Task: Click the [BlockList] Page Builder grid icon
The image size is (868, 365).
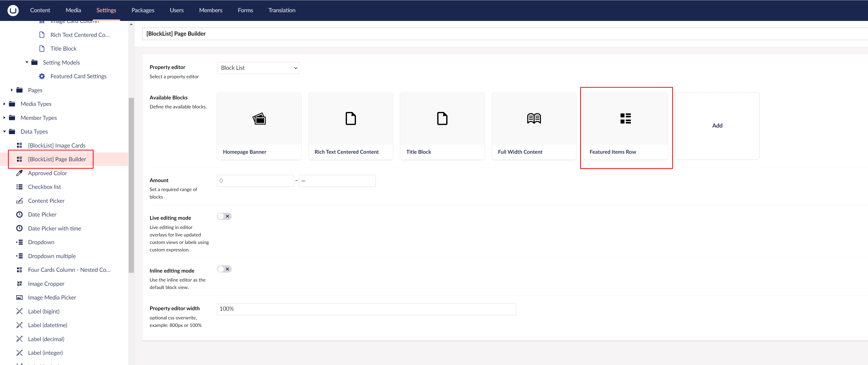Action: (x=19, y=159)
